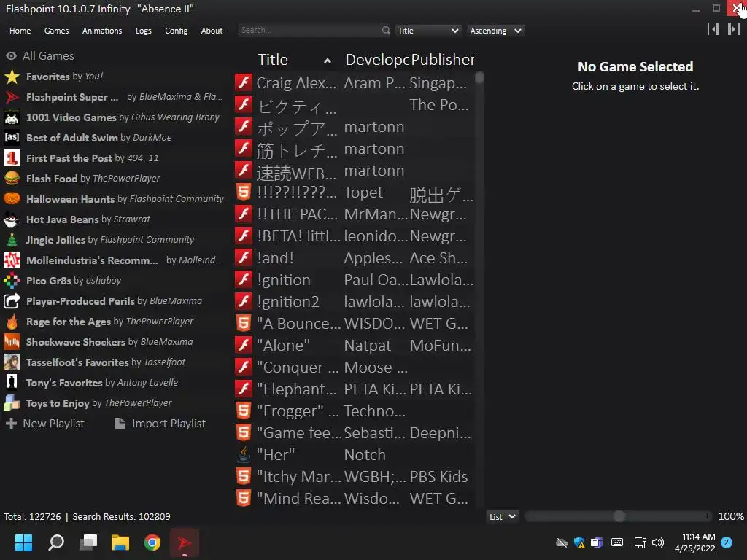
Task: Open the List layout dropdown
Action: tap(502, 517)
